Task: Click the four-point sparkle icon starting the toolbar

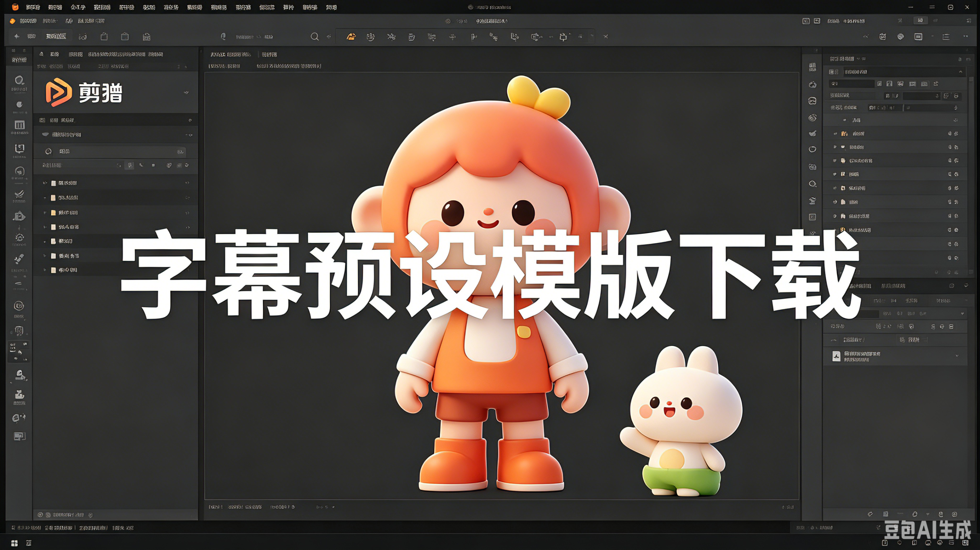Action: click(x=16, y=36)
